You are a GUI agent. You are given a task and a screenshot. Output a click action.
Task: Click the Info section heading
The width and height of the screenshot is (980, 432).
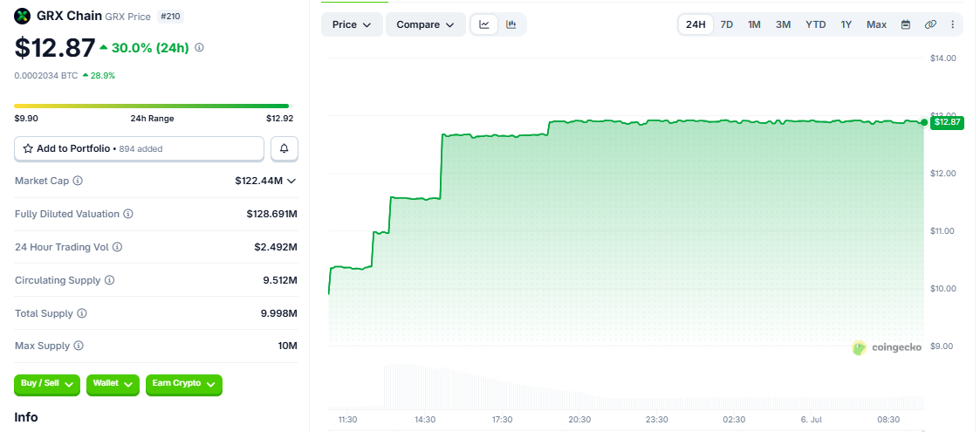(26, 417)
